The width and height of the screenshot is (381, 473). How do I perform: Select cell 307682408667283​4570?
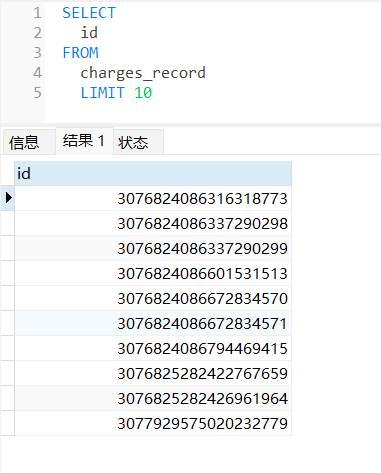click(153, 298)
